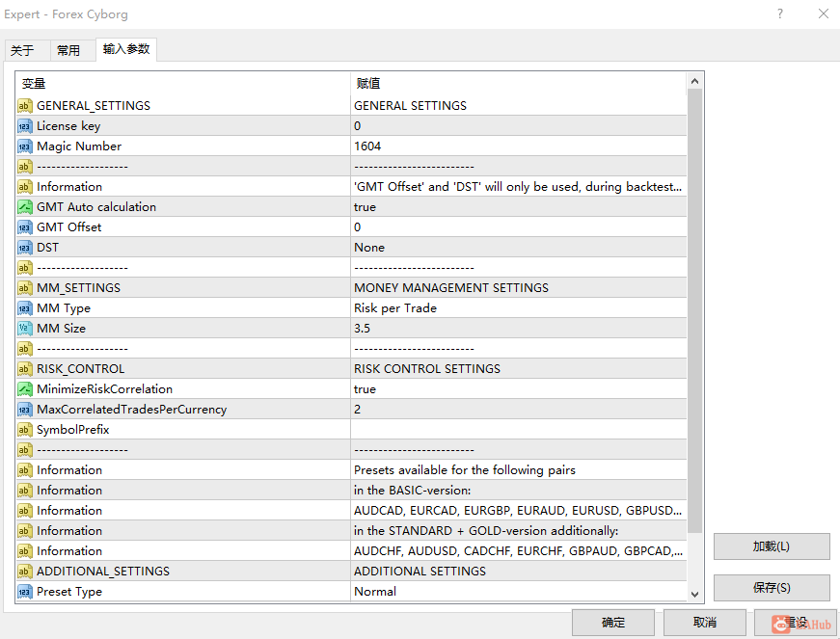840x639 pixels.
Task: Click the integer icon beside MaxCorrelatedTradesPerCurrency
Action: [25, 410]
